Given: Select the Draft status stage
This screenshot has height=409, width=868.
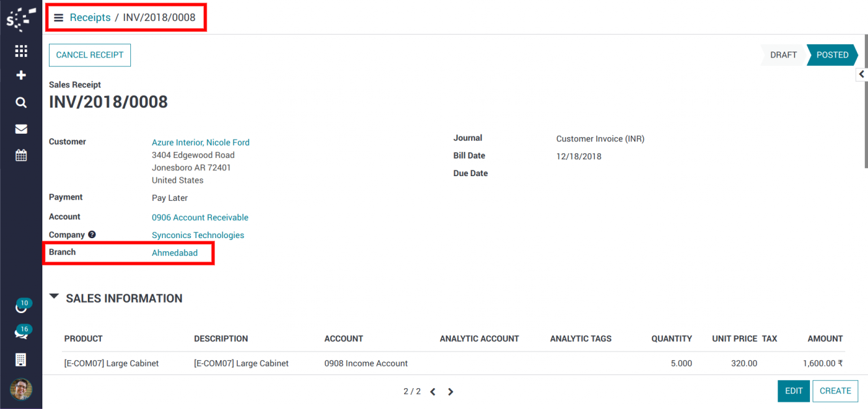Looking at the screenshot, I should (x=783, y=55).
